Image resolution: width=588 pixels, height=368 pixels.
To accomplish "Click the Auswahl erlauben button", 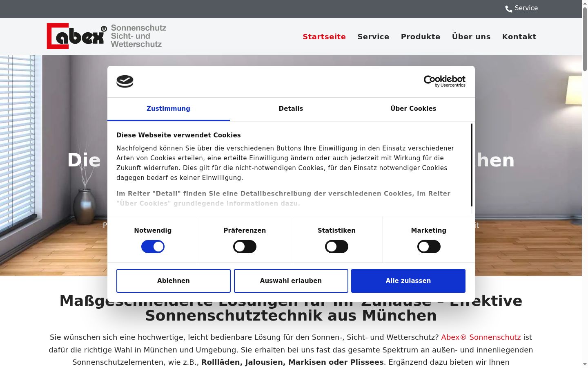I will pyautogui.click(x=291, y=281).
